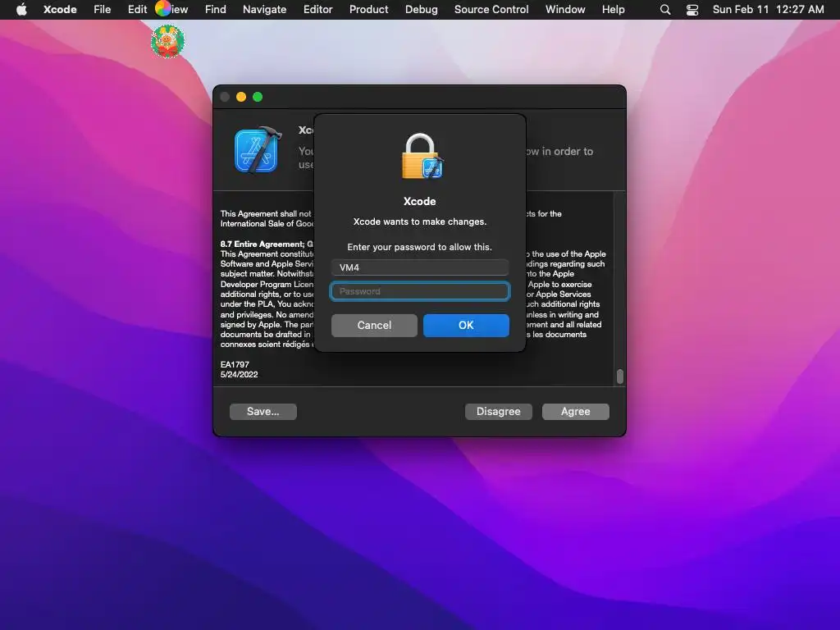Image resolution: width=840 pixels, height=630 pixels.
Task: Click the Agree button
Action: (575, 412)
